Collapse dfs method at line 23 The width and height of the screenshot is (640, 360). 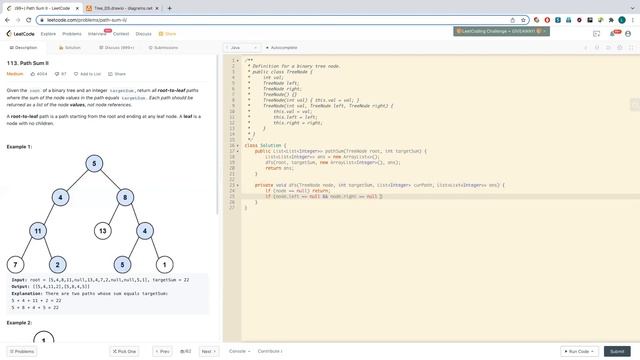(x=238, y=185)
